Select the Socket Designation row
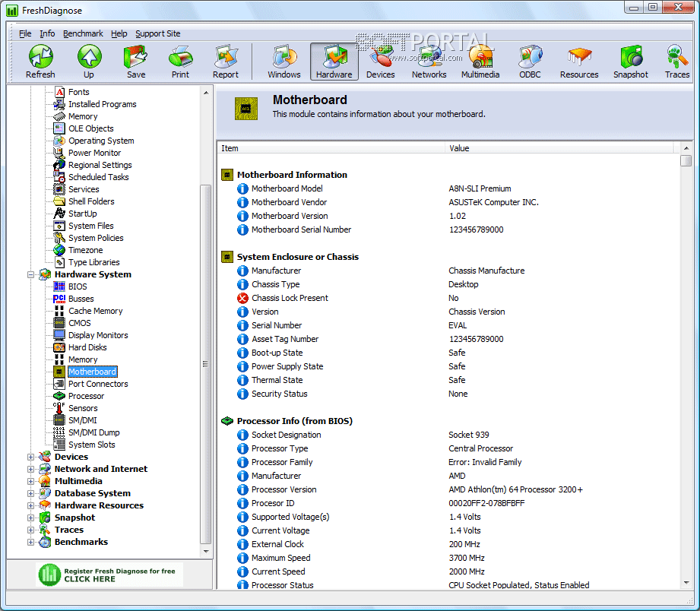The height and width of the screenshot is (611, 700). point(448,435)
